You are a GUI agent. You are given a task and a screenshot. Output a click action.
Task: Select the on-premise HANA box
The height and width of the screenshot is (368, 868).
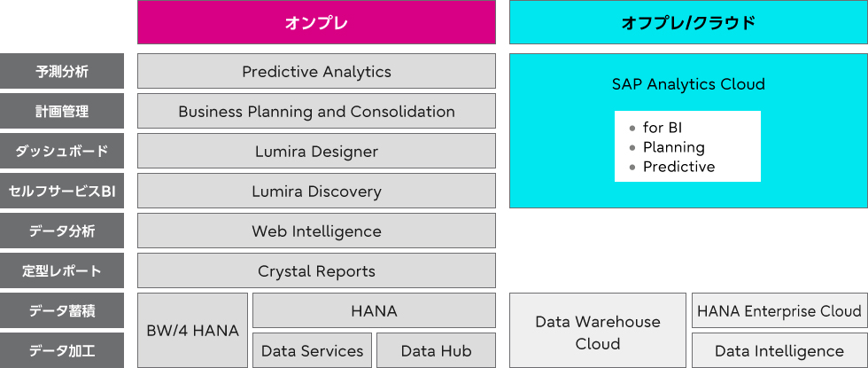pos(374,310)
